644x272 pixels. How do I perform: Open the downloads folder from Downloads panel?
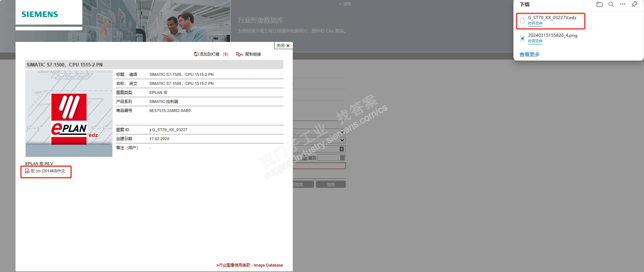click(600, 4)
